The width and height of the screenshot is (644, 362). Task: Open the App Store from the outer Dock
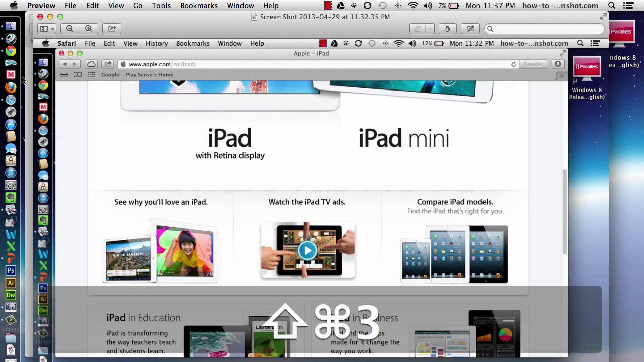(11, 124)
